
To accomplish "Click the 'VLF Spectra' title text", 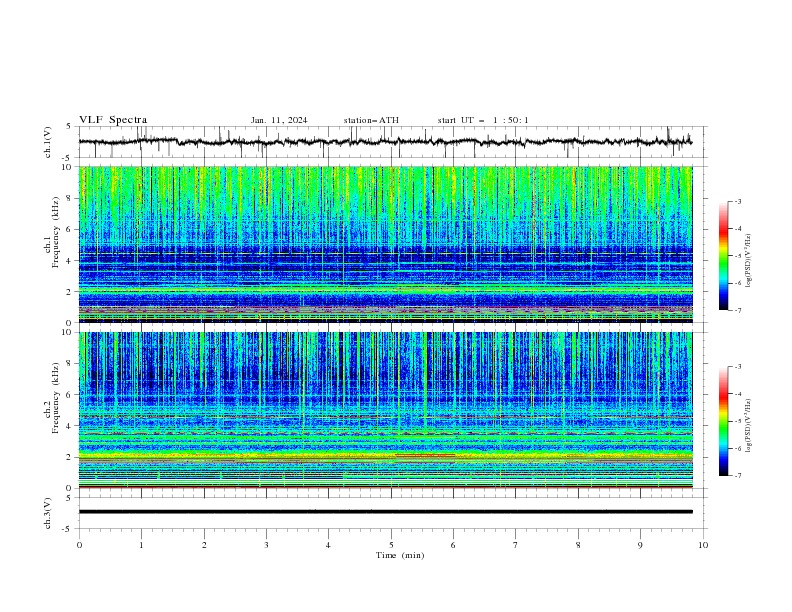I will point(113,120).
